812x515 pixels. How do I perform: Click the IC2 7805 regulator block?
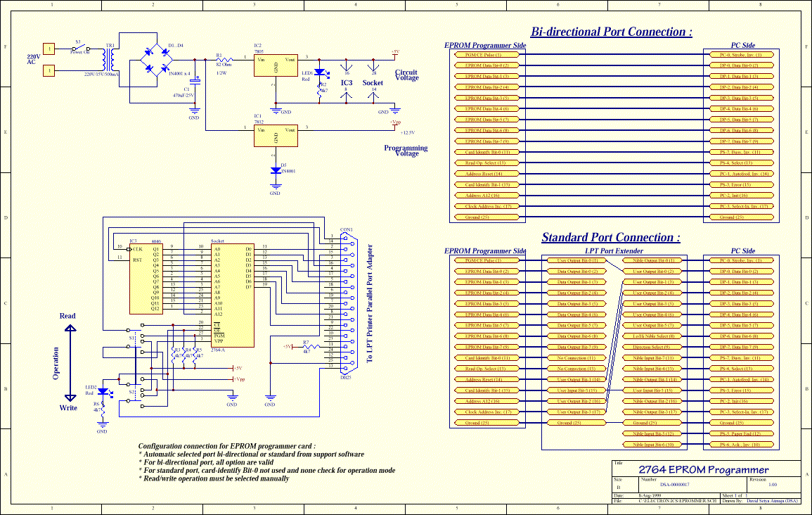click(x=276, y=65)
